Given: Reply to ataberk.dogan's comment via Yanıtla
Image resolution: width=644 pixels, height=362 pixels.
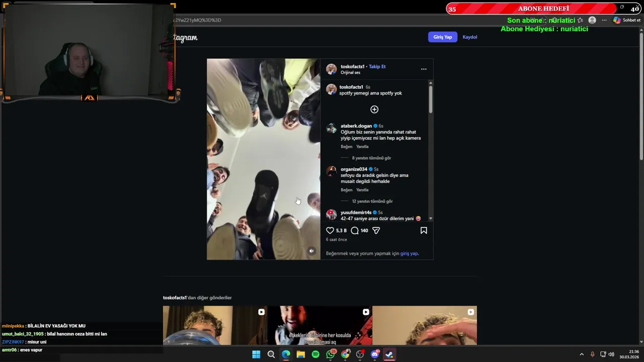Looking at the screenshot, I should point(362,147).
